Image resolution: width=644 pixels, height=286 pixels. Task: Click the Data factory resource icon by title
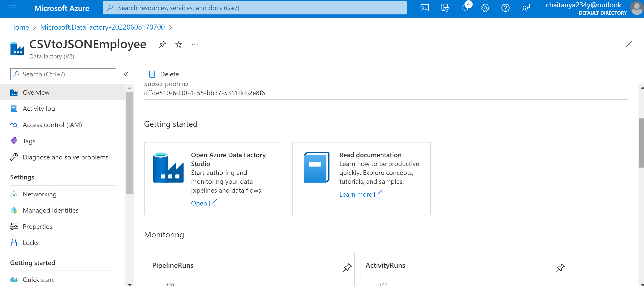17,48
